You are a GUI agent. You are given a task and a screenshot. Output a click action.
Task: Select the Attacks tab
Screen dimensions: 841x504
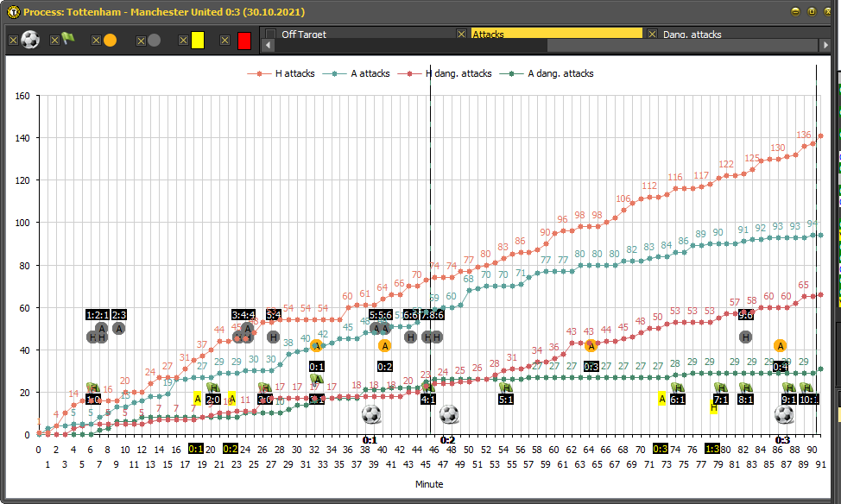click(x=556, y=35)
